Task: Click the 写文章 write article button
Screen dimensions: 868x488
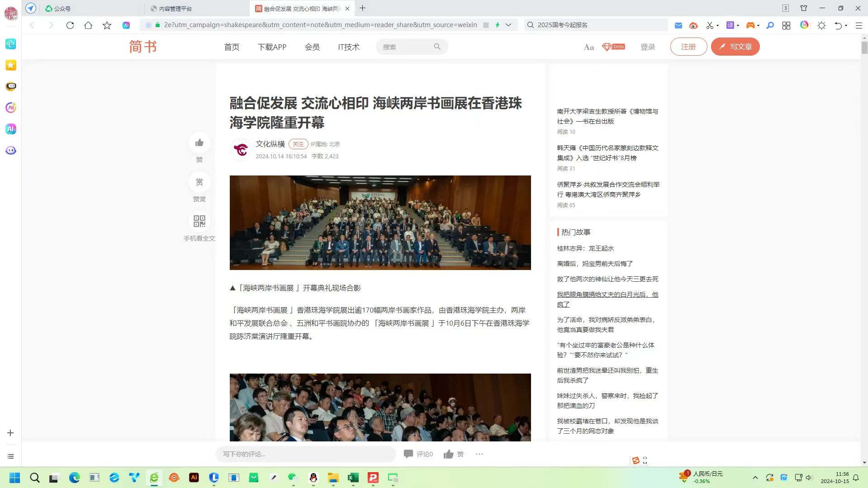Action: 735,47
